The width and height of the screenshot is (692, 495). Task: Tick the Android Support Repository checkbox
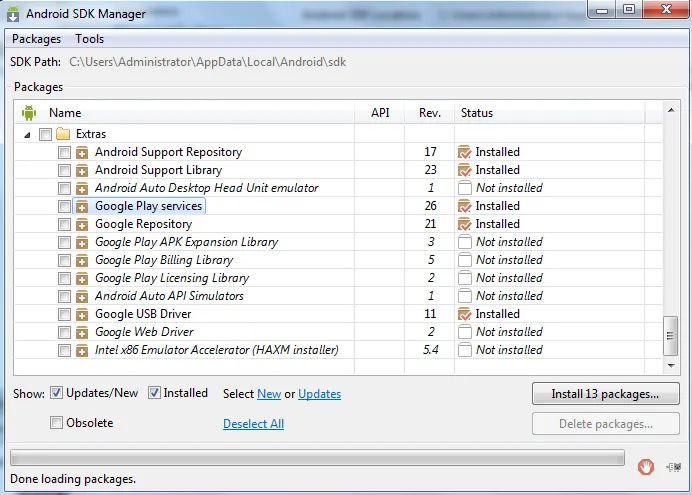pos(64,153)
